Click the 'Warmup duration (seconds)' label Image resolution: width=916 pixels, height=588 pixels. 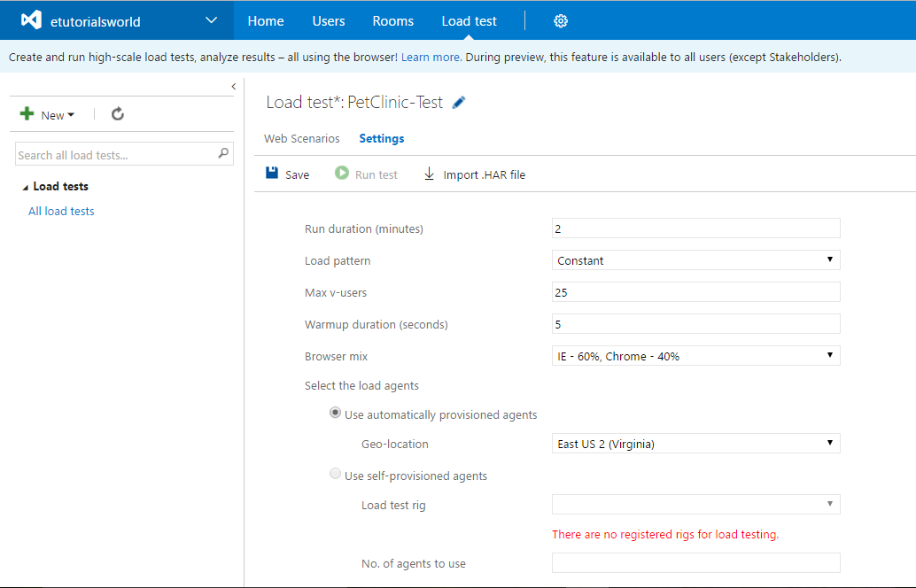[x=376, y=324]
